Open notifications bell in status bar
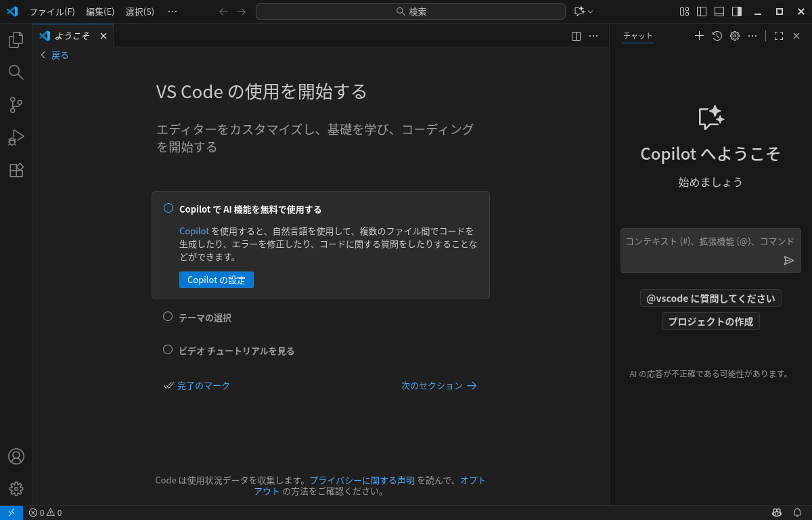 pos(797,513)
